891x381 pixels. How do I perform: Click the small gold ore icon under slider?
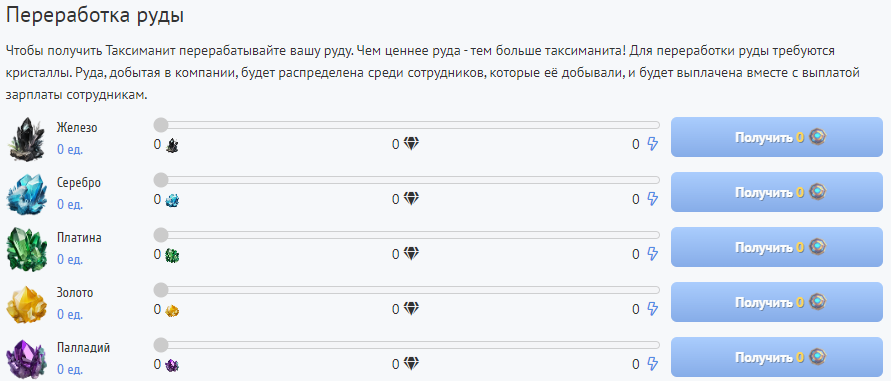[x=172, y=310]
